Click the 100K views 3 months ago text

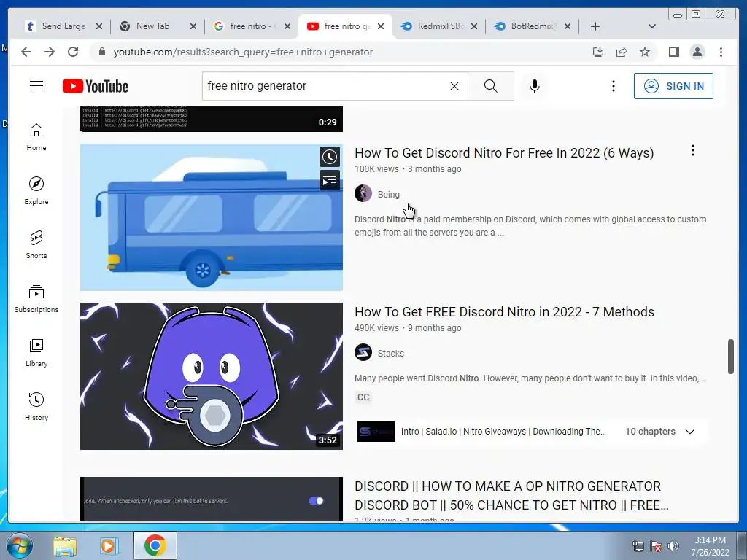[408, 169]
